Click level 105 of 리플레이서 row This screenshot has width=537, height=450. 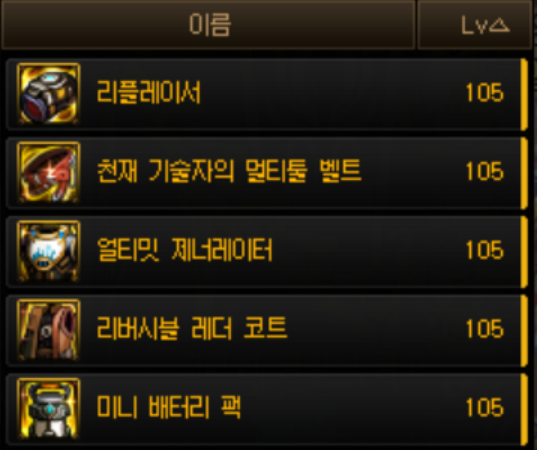[x=485, y=92]
